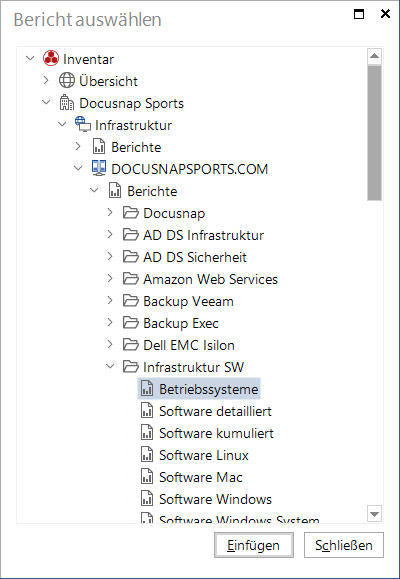This screenshot has width=400, height=579.
Task: Click the red Inventar root icon
Action: pos(51,58)
